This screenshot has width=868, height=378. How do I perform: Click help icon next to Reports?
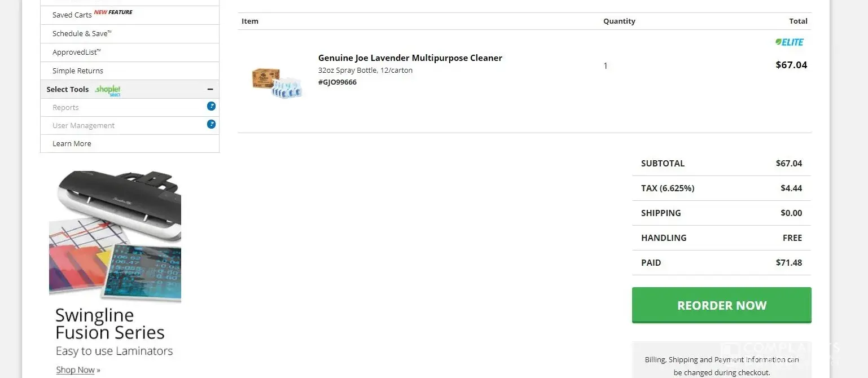[211, 106]
